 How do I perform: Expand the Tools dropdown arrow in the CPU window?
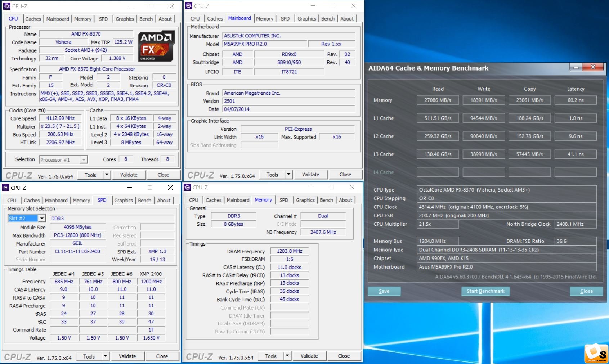pyautogui.click(x=107, y=175)
